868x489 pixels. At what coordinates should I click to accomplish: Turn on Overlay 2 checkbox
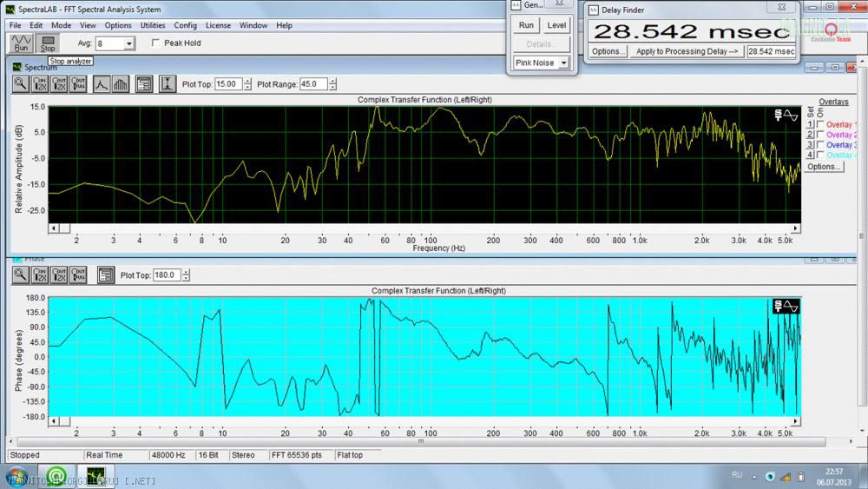820,135
